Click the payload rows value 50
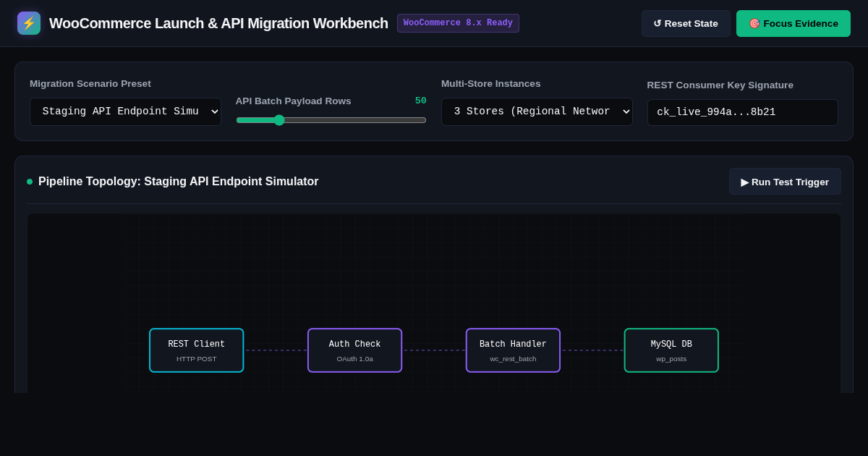Screen dimensions: 868x456 pyautogui.click(x=420, y=101)
